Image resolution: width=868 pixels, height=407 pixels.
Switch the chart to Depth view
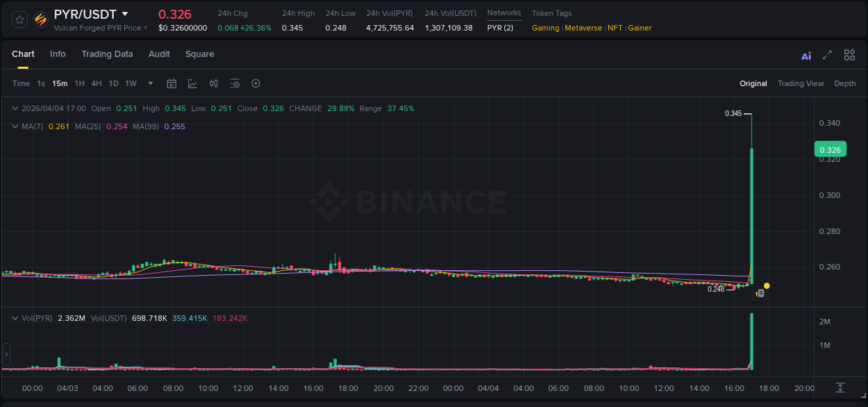844,83
